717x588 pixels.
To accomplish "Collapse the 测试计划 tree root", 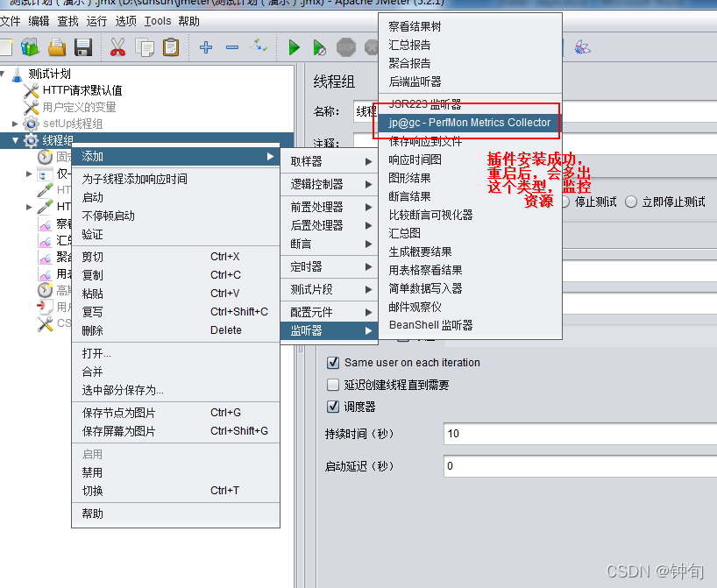I will [x=3, y=74].
